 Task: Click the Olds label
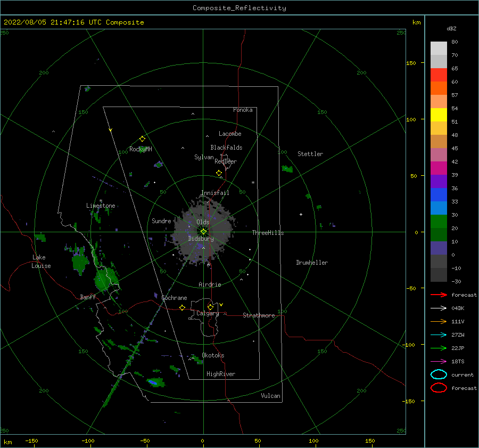(203, 222)
